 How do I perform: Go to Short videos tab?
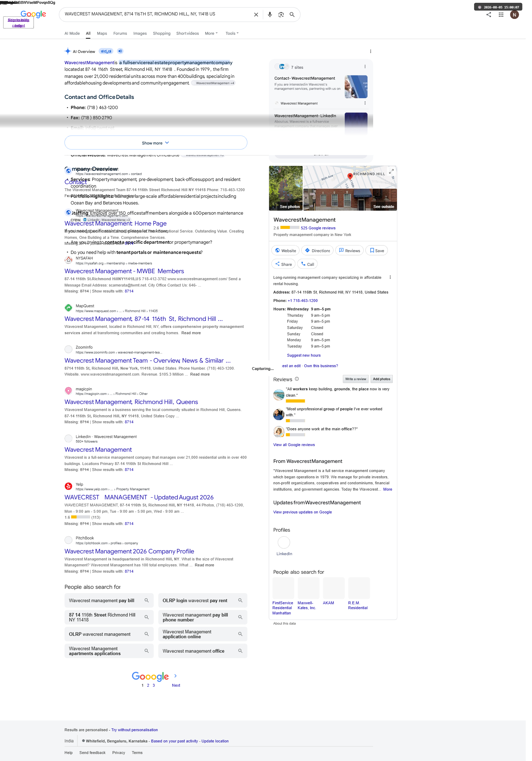pos(188,33)
